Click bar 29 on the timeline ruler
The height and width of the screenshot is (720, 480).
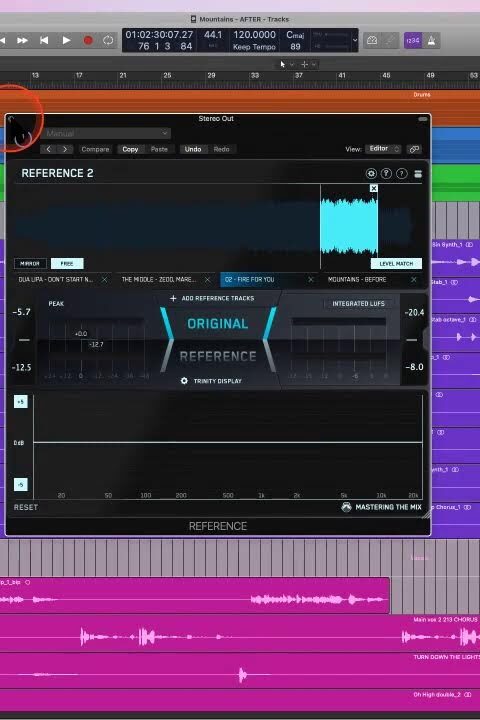pyautogui.click(x=211, y=75)
